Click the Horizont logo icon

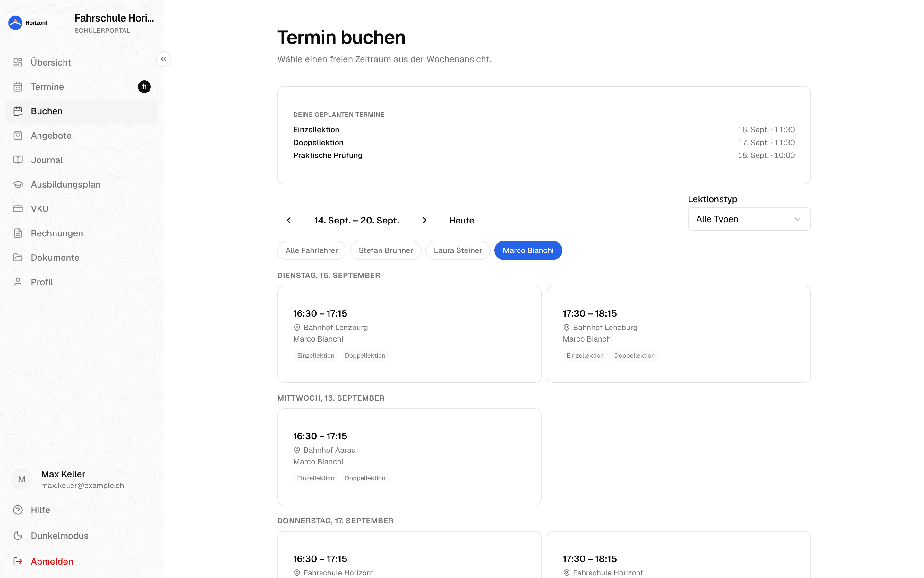tap(15, 22)
